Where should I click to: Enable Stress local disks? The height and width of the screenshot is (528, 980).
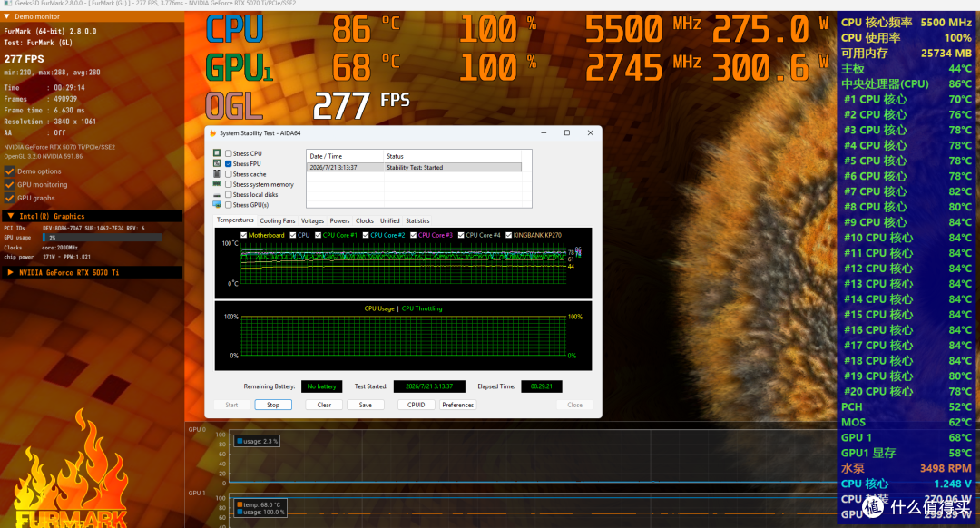click(x=228, y=194)
